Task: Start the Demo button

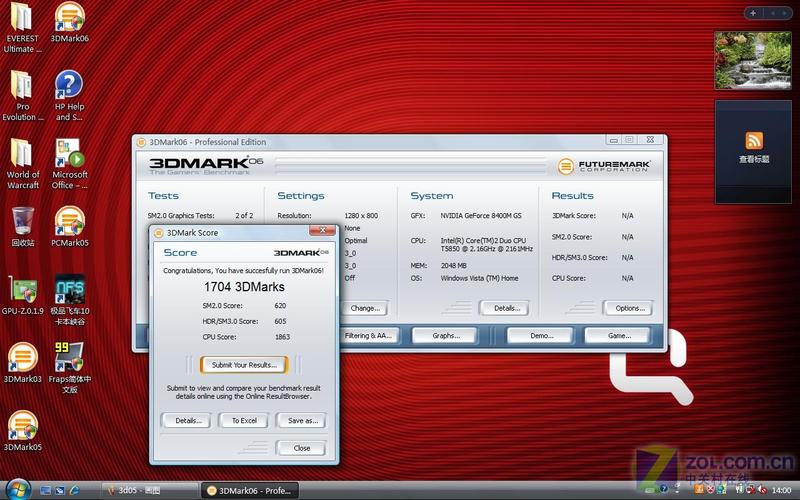Action: 540,336
